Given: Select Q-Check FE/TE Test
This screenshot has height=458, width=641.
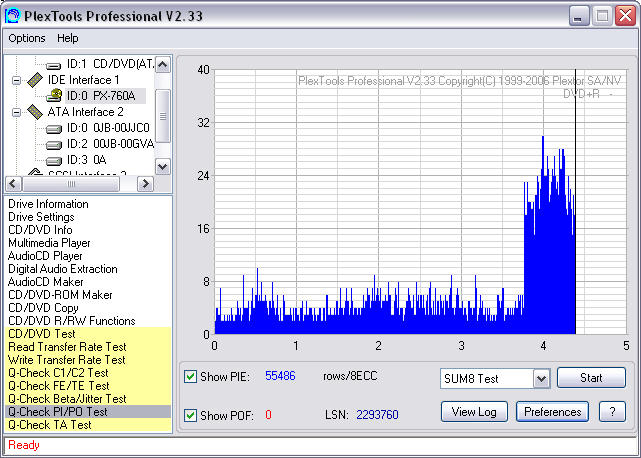Looking at the screenshot, I should (x=88, y=386).
